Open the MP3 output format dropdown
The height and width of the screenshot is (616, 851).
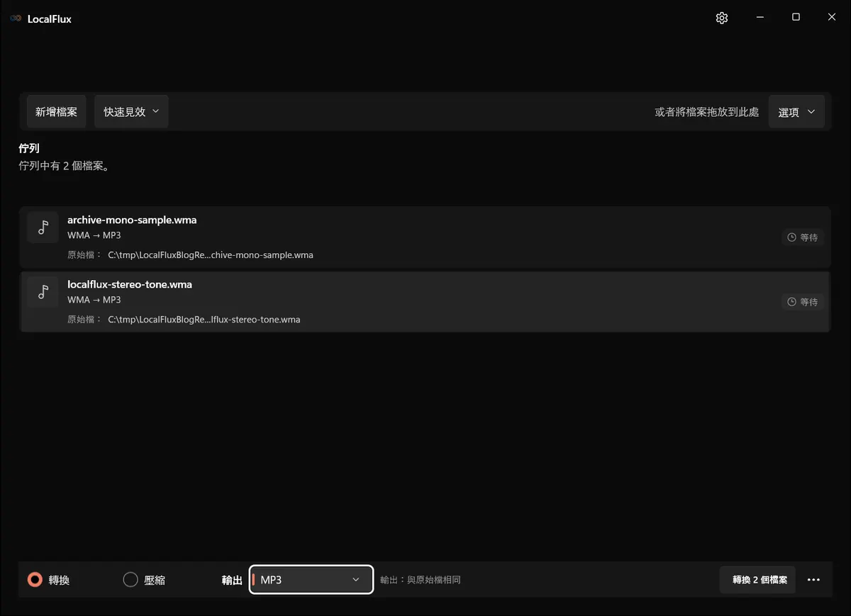[311, 580]
